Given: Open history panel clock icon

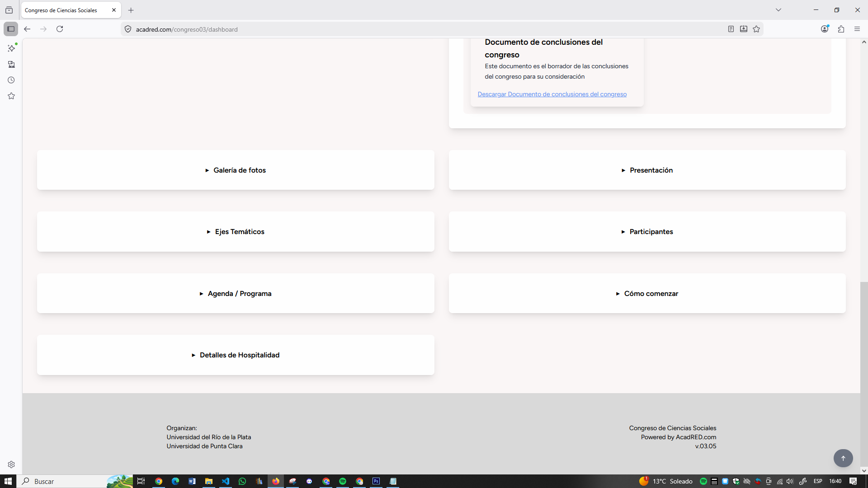Looking at the screenshot, I should click(11, 80).
